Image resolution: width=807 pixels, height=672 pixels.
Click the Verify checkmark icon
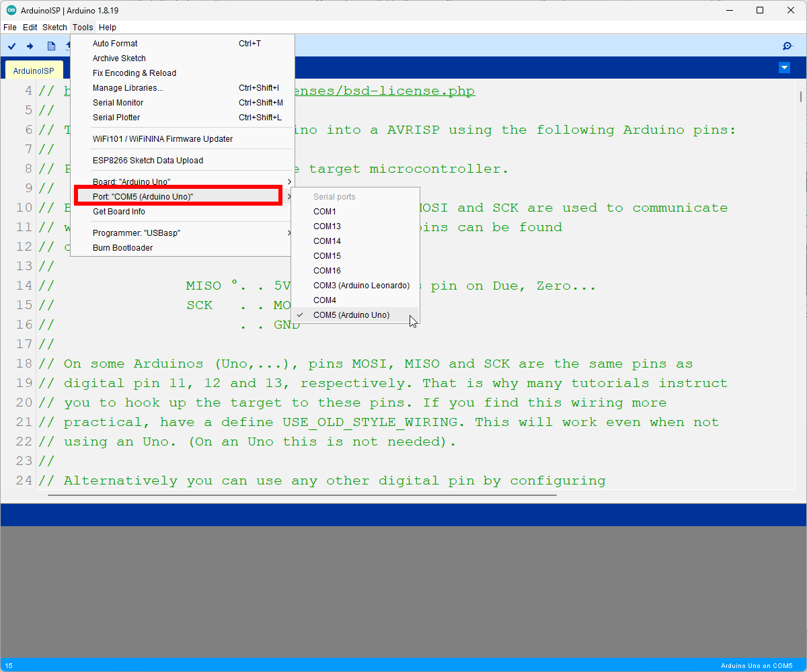[x=11, y=46]
